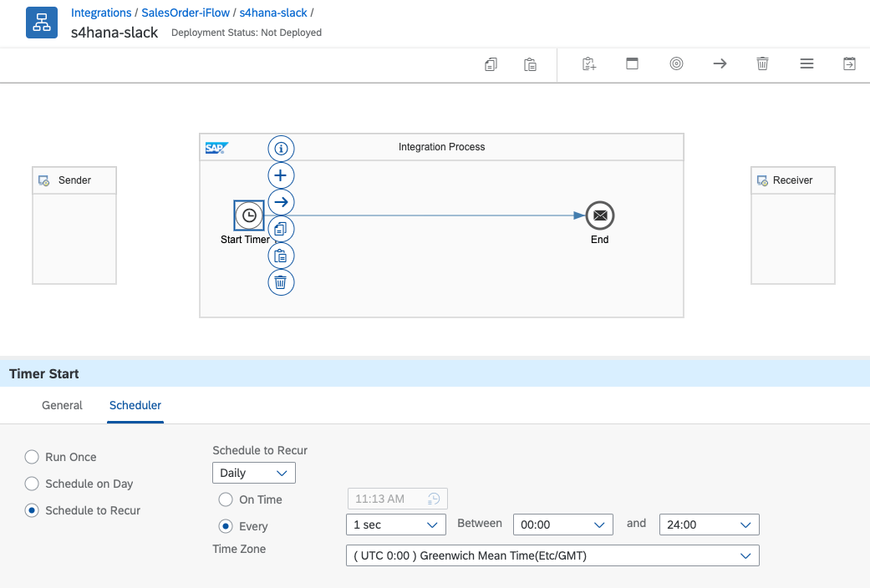Go to Integrations breadcrumb link
This screenshot has height=588, width=870.
tap(101, 13)
